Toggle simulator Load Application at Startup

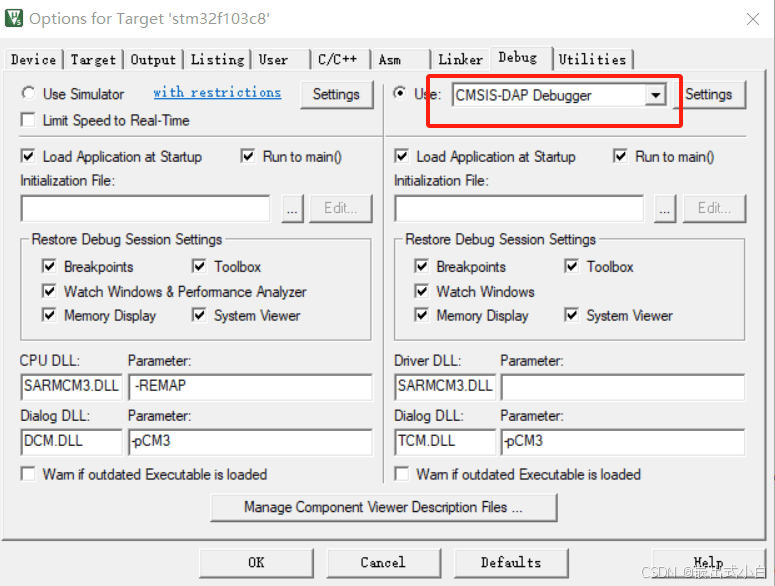coord(28,157)
